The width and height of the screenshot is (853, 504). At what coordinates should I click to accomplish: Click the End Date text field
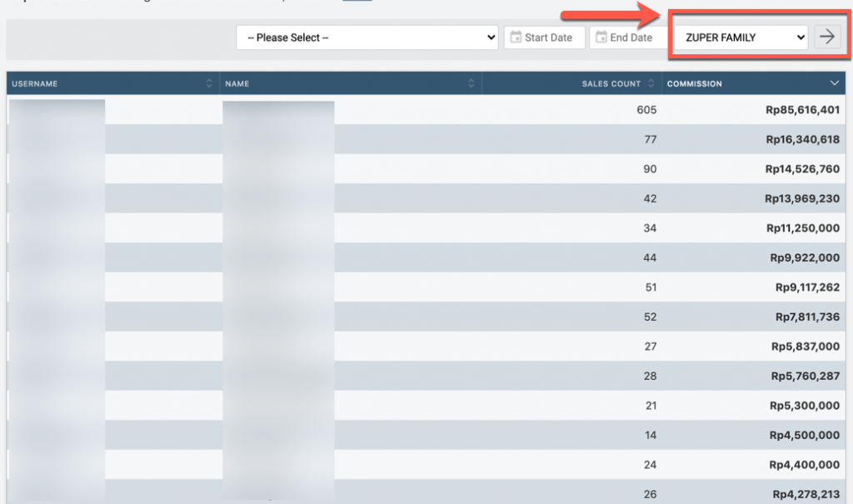[x=631, y=37]
